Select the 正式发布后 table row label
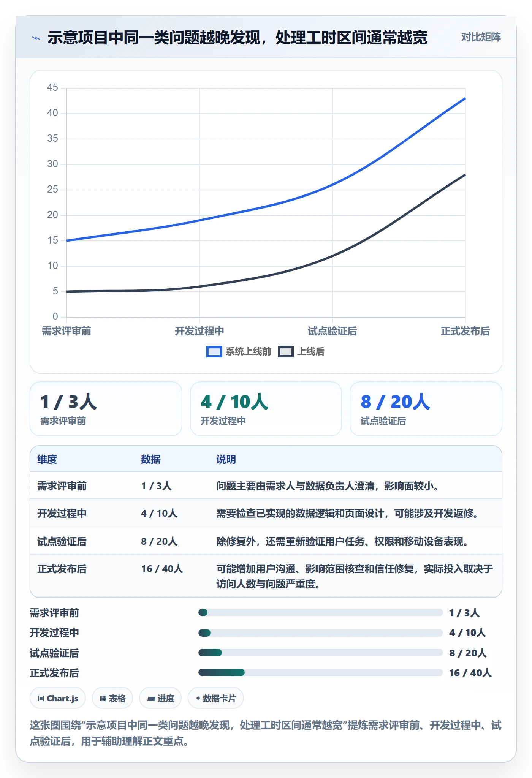 click(62, 569)
